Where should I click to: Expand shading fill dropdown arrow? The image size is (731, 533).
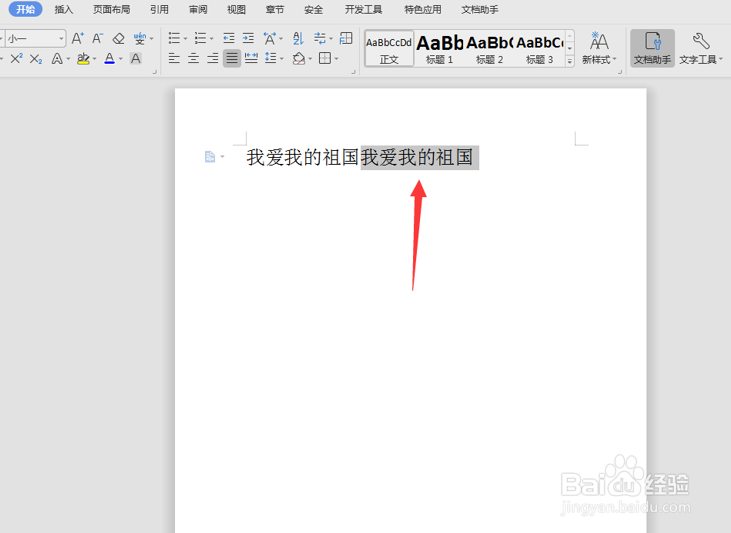coord(310,59)
